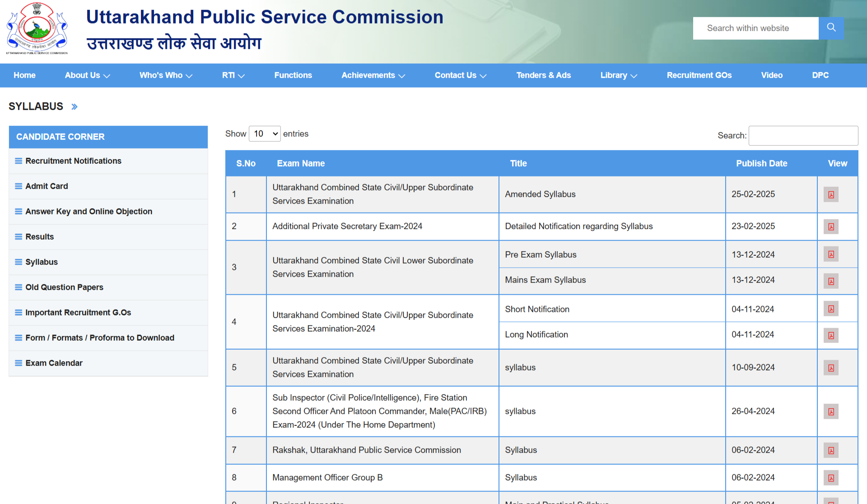Open PDF icon for Rakshak syllabus row

(830, 450)
